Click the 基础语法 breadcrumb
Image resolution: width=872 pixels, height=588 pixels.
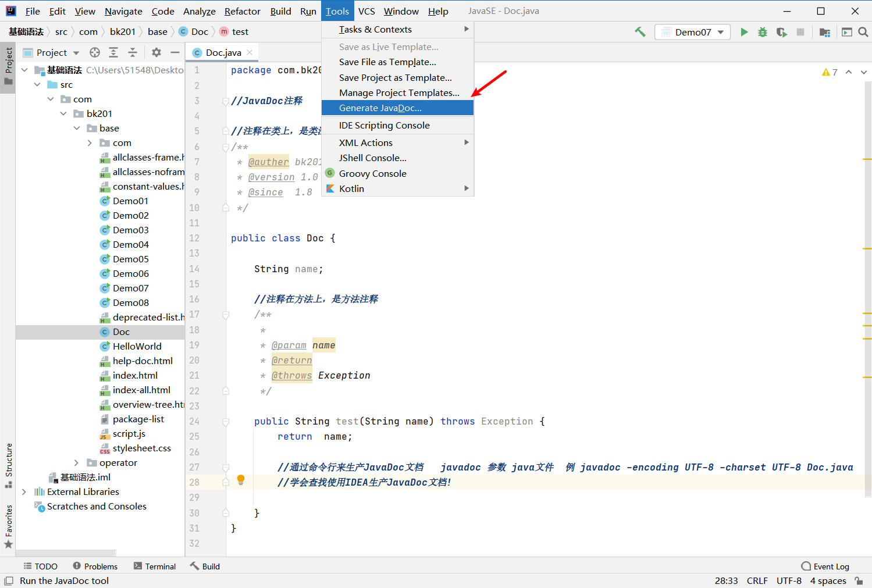click(x=26, y=32)
